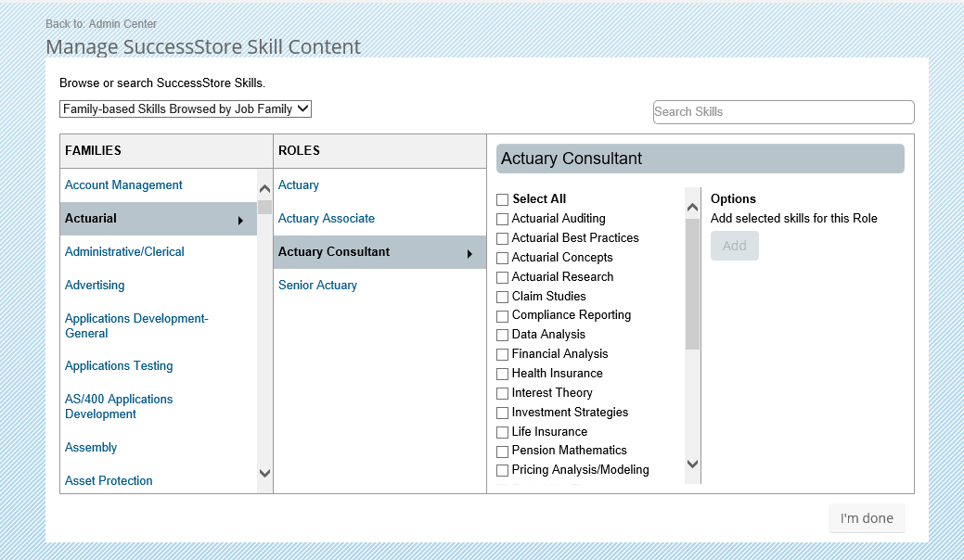Open the Administrative/Clerical family
Viewport: 964px width, 560px height.
[x=124, y=252]
